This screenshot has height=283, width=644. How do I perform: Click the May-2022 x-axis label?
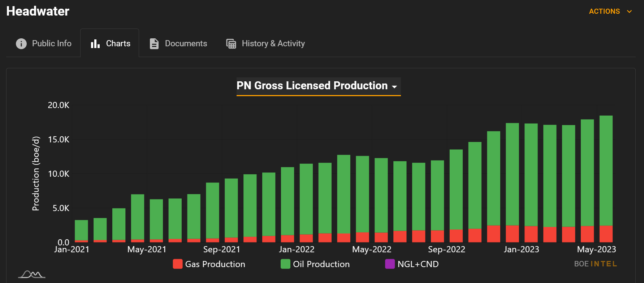pyautogui.click(x=372, y=249)
